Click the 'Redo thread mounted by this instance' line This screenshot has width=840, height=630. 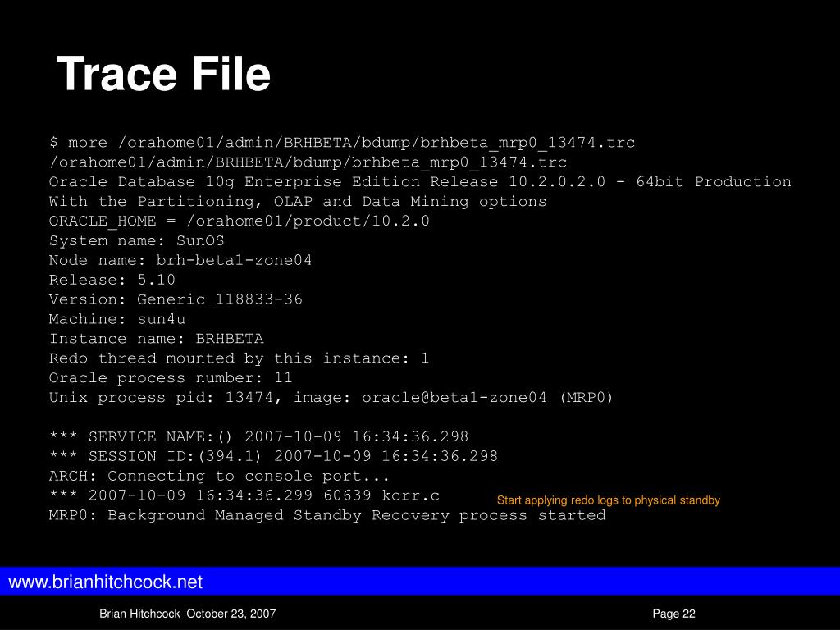coord(239,358)
